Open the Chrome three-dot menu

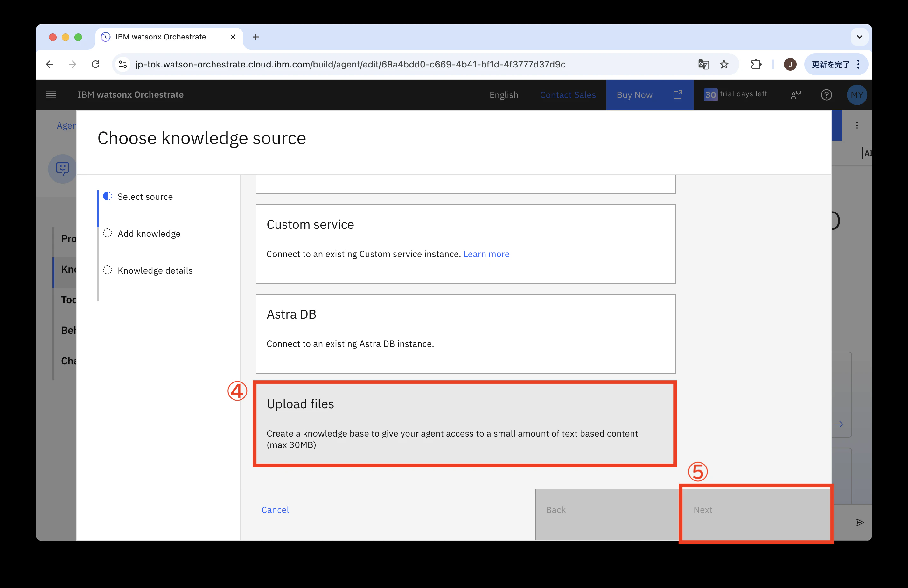point(858,64)
